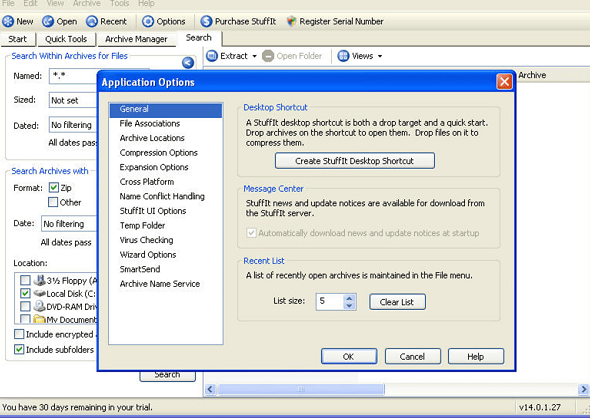
Task: Enable the Other format checkbox
Action: pos(53,202)
